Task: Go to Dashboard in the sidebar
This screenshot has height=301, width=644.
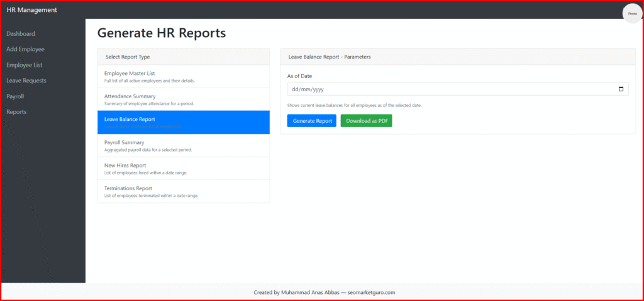Action: [x=21, y=33]
